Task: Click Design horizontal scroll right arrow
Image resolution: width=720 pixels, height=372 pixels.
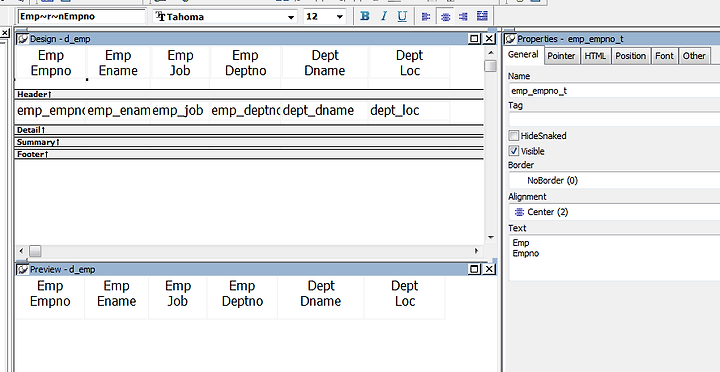Action: (476, 251)
